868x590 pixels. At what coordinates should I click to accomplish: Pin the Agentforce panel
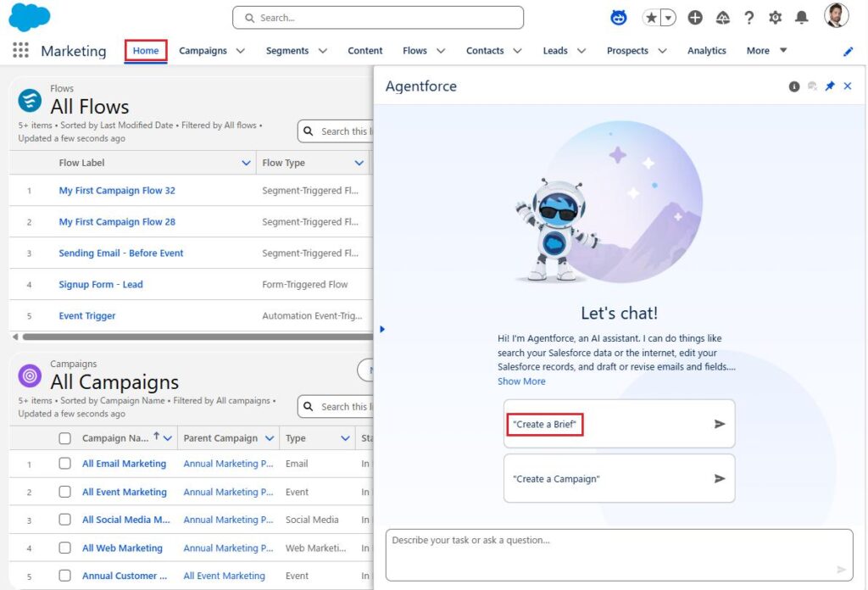[830, 86]
